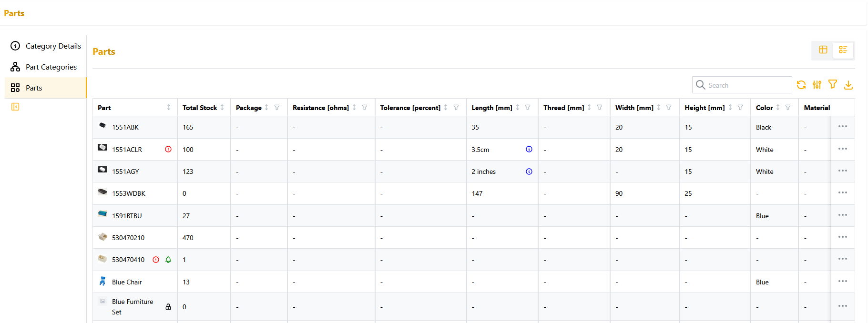The width and height of the screenshot is (868, 323).
Task: Click red warning icon on 530470410
Action: pyautogui.click(x=156, y=260)
